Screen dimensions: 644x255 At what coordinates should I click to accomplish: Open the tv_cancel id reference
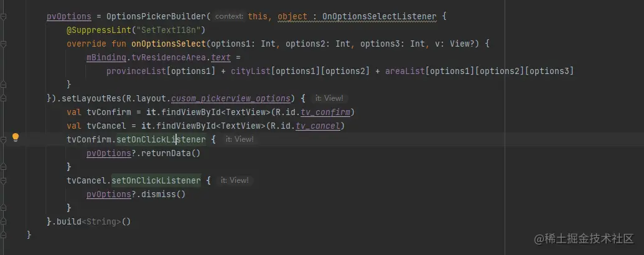[318, 126]
